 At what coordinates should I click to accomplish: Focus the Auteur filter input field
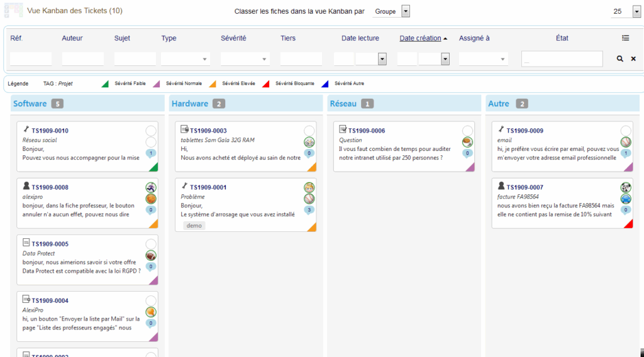pyautogui.click(x=83, y=59)
